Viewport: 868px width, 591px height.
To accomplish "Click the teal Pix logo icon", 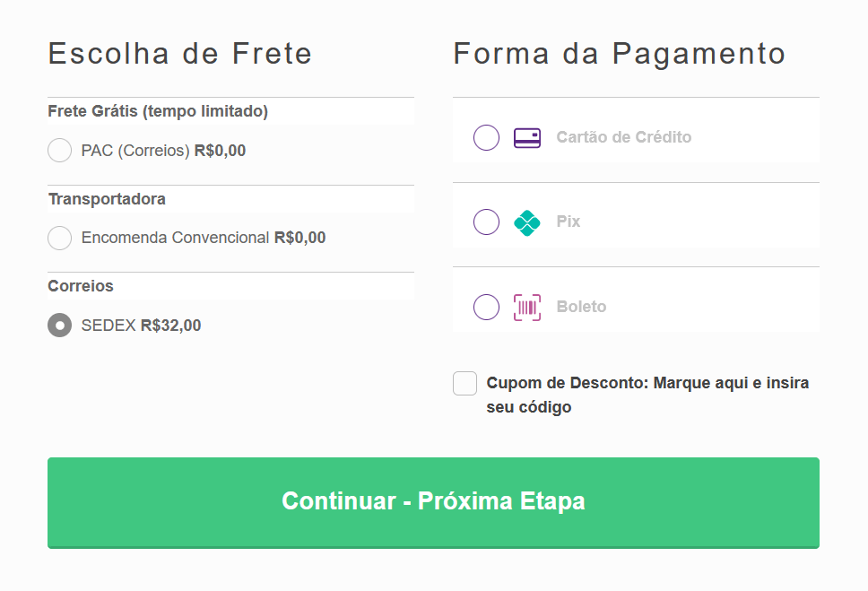I will [527, 222].
